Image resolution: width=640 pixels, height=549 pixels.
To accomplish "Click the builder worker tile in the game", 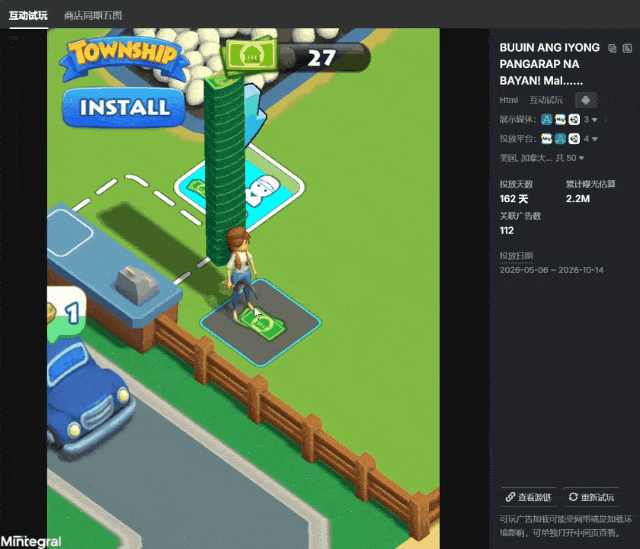I will (261, 191).
